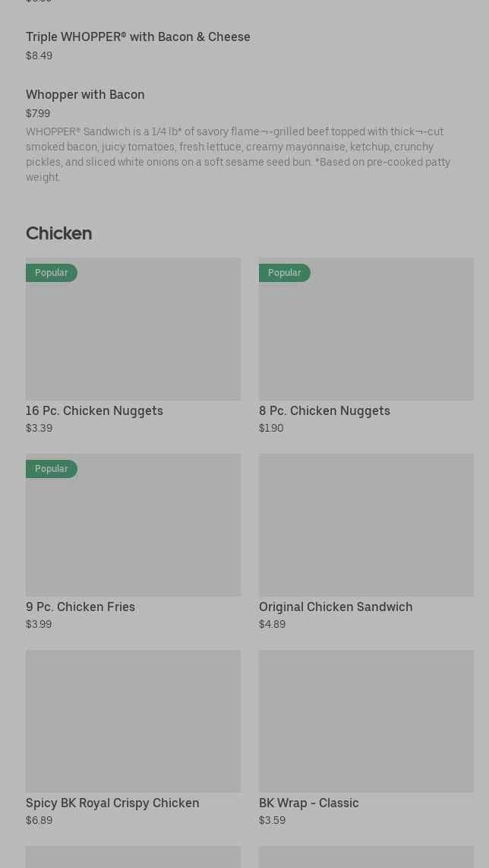Click Popular badge on 8 Pc. Chicken Nuggets
Viewport: 489px width, 868px height.
pos(285,273)
